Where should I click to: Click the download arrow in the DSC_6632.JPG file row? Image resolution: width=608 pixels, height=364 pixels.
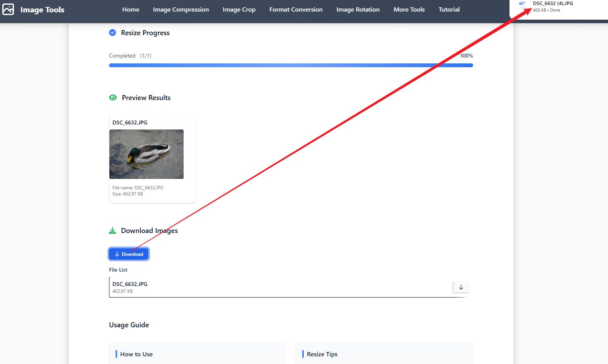(461, 287)
